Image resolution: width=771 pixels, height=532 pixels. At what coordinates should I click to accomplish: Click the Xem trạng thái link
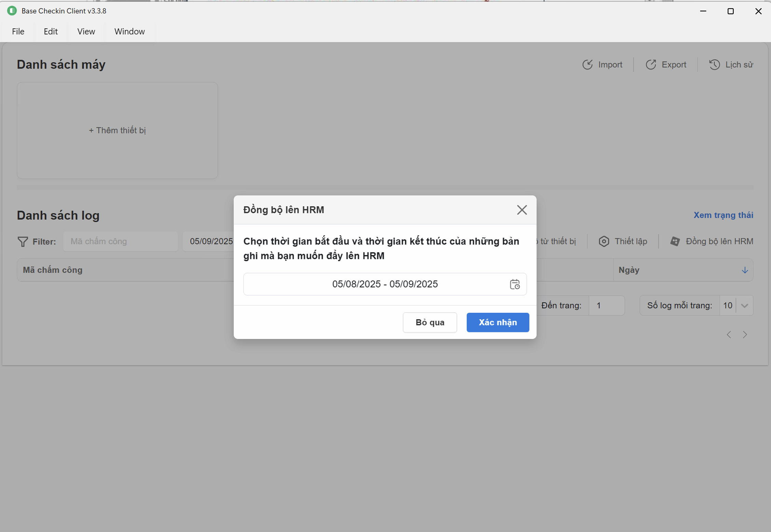[723, 215]
